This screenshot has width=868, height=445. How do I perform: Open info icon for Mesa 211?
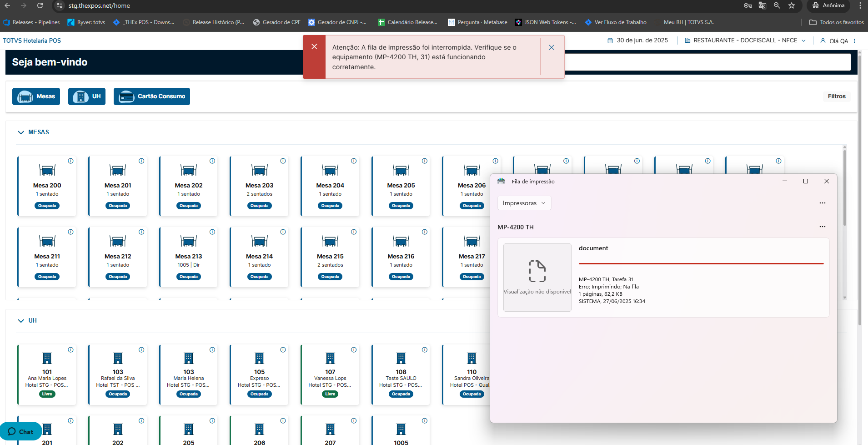click(71, 232)
